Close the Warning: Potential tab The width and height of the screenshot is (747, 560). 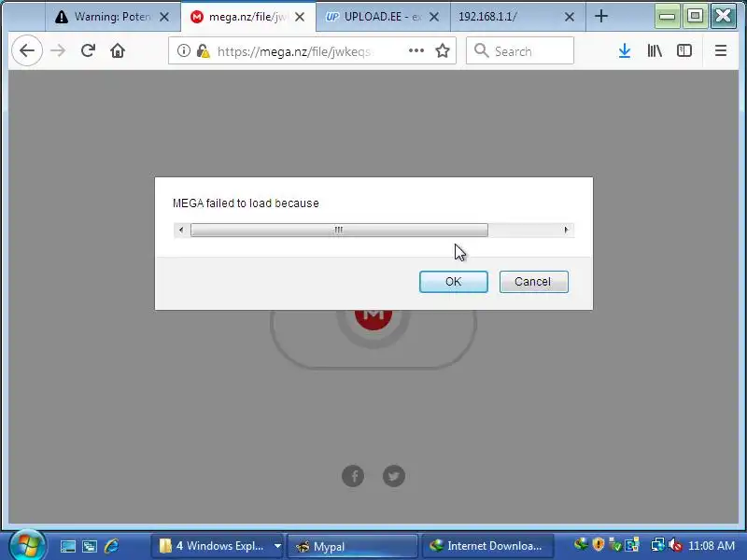point(164,17)
